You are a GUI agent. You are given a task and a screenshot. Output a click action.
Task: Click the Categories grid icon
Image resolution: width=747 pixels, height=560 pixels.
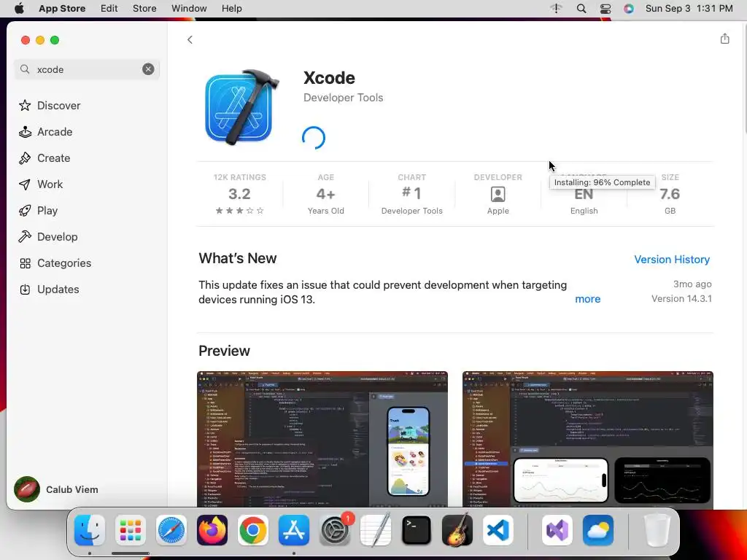tap(25, 262)
